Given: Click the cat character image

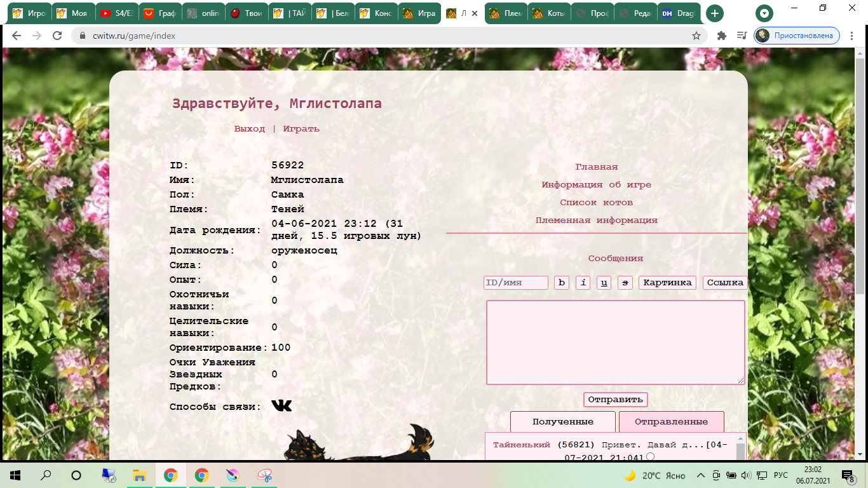Looking at the screenshot, I should pos(360,442).
